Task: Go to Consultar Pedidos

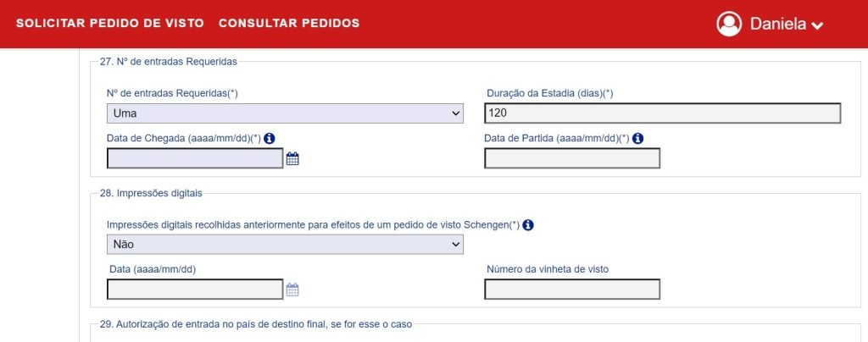Action: point(289,23)
